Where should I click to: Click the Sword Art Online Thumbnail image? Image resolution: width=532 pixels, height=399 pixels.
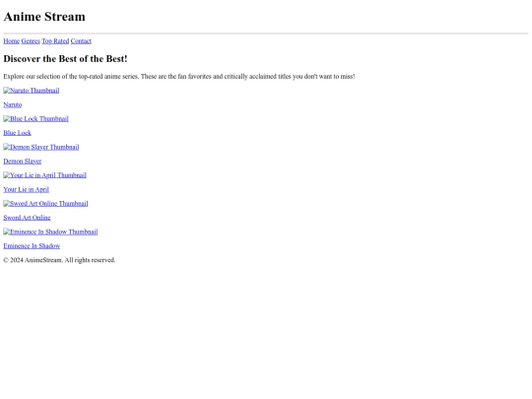(x=45, y=204)
